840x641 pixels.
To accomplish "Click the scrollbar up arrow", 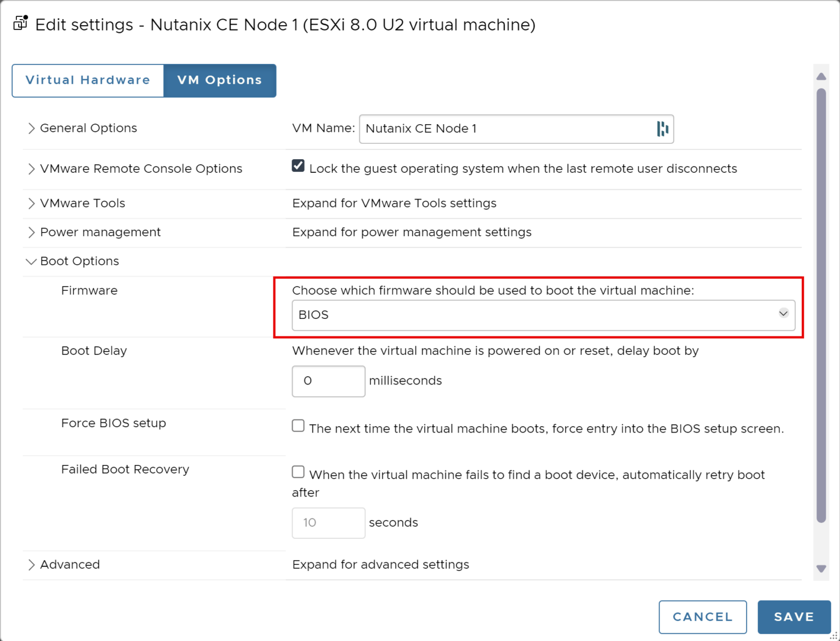I will 821,76.
